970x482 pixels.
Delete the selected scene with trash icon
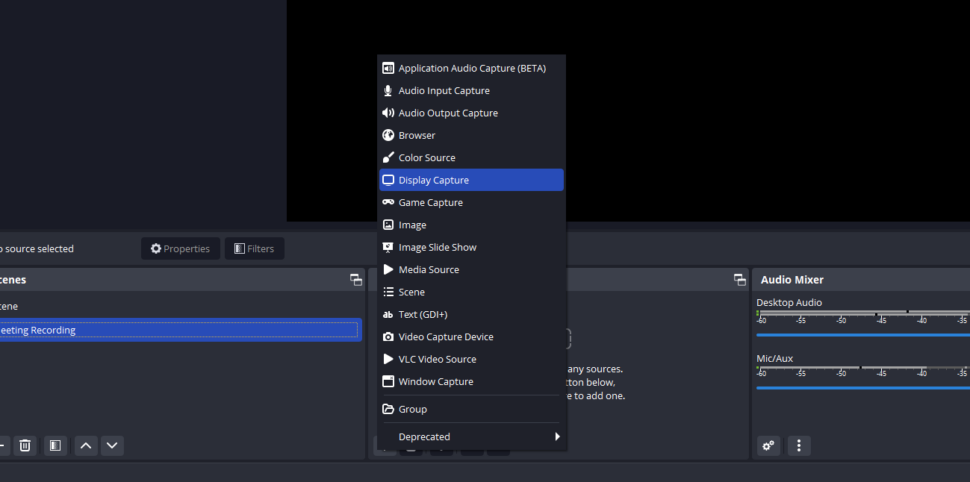click(26, 445)
